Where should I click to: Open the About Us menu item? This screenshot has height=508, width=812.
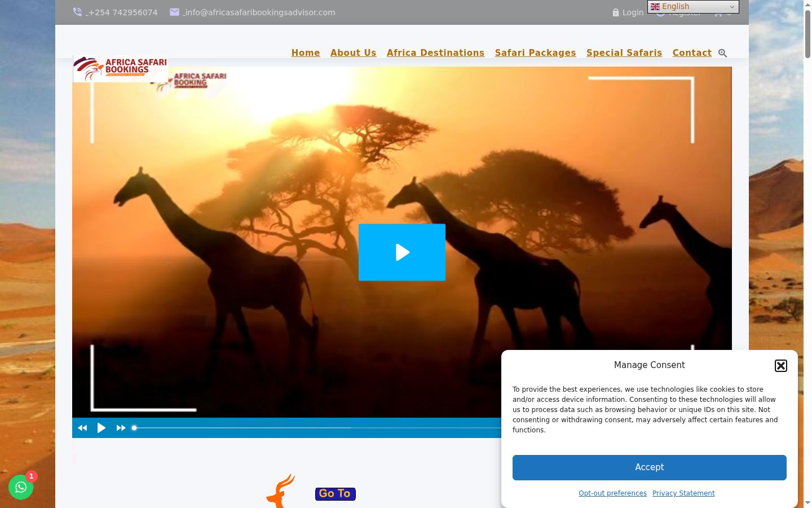tap(353, 52)
